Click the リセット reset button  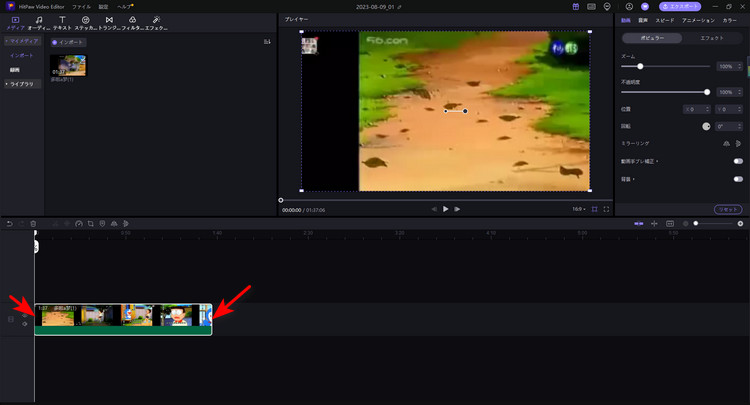click(x=728, y=208)
